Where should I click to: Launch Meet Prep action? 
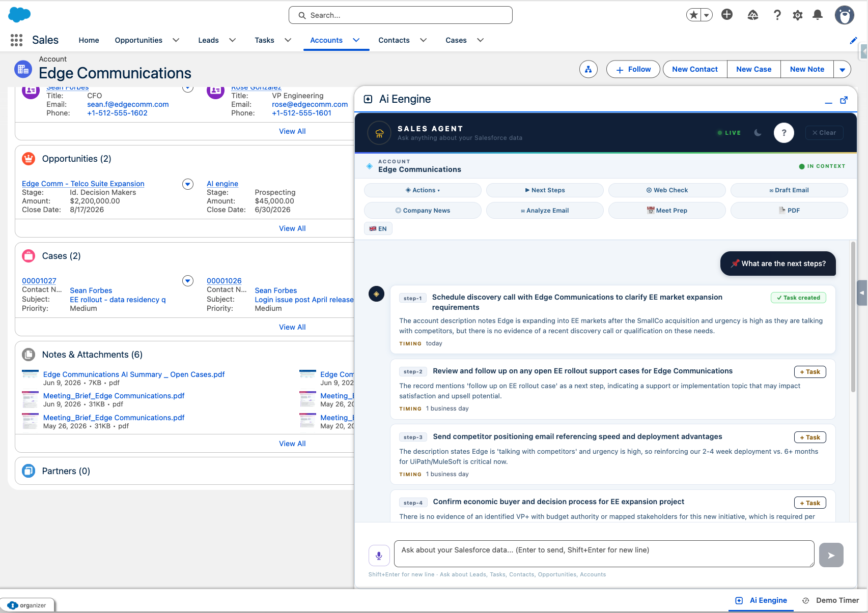coord(667,211)
